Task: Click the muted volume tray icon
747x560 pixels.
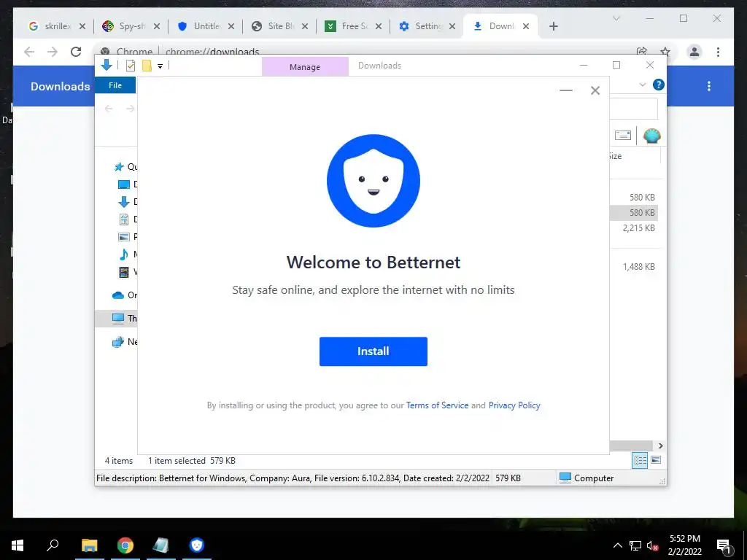Action: [652, 545]
